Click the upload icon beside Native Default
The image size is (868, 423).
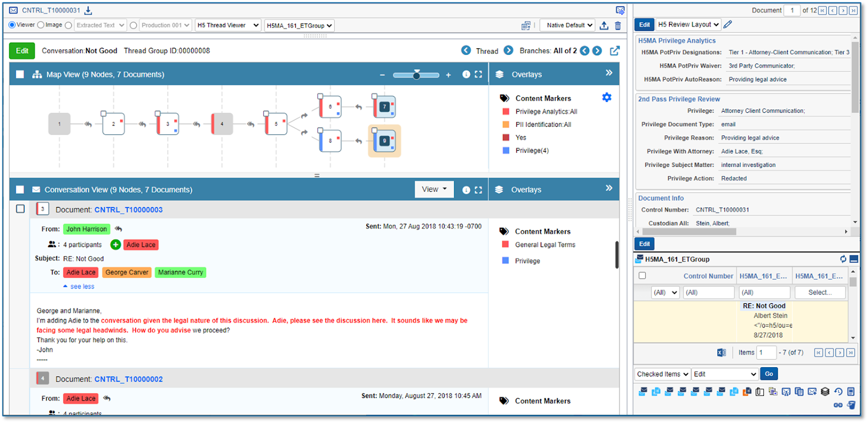tap(604, 25)
